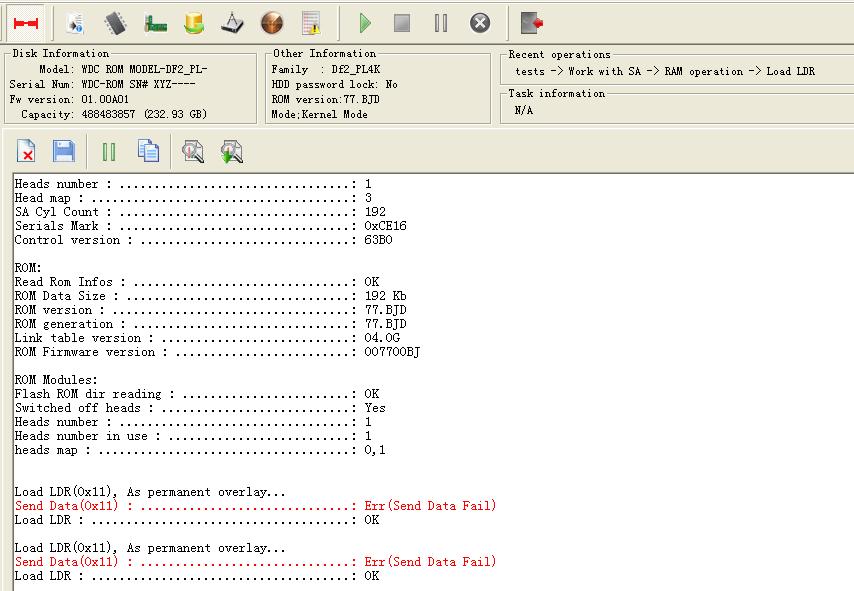This screenshot has height=591, width=854.
Task: Select the Flash ROM dir reading line
Action: click(197, 394)
